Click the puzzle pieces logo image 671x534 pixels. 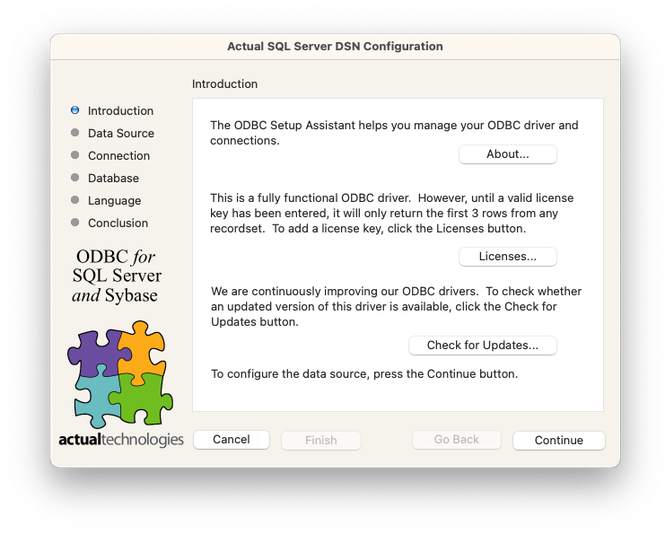point(120,374)
